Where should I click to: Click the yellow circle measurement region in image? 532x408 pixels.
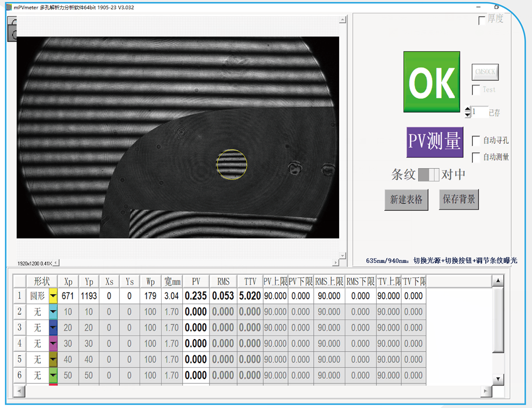pyautogui.click(x=232, y=164)
